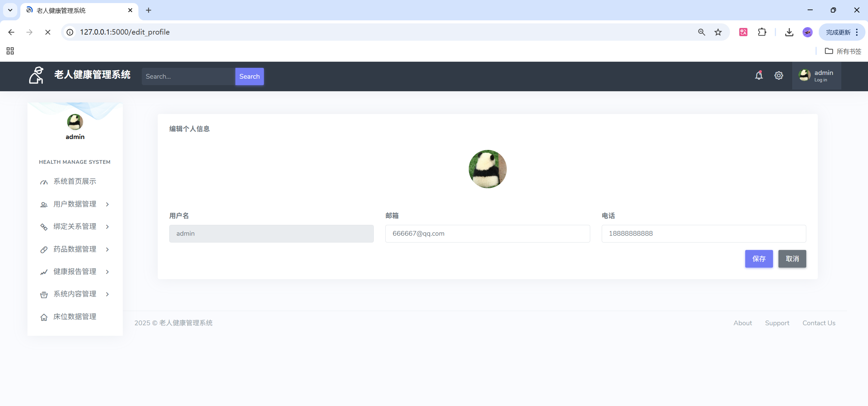Open the browser extensions puzzle icon
Image resolution: width=868 pixels, height=406 pixels.
tap(762, 32)
